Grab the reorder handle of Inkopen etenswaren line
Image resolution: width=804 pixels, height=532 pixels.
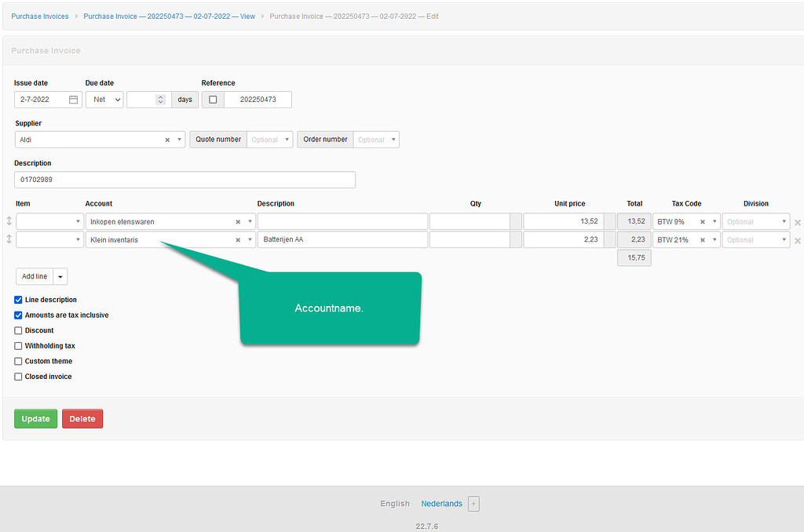pos(9,221)
